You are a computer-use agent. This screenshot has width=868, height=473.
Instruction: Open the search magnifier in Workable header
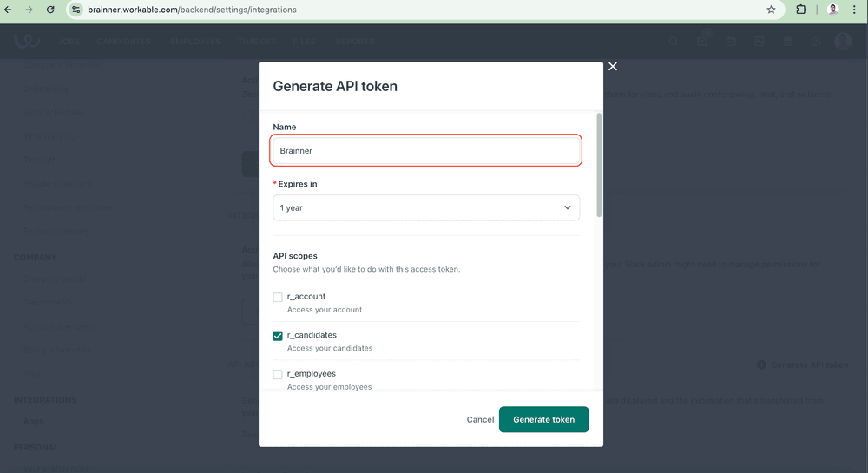[674, 42]
